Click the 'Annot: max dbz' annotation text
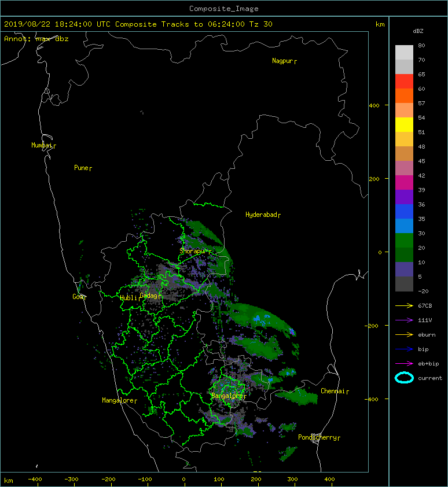This screenshot has height=487, width=448. point(36,39)
